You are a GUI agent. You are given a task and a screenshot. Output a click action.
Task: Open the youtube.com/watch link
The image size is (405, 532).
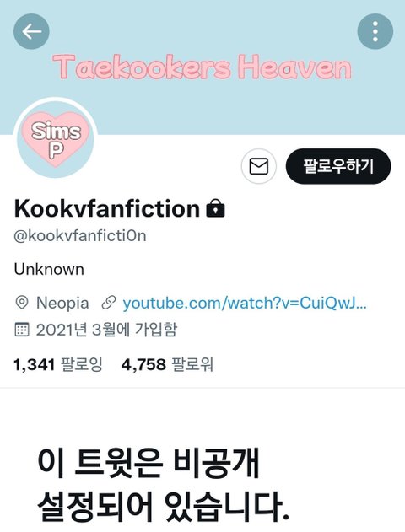pyautogui.click(x=245, y=303)
